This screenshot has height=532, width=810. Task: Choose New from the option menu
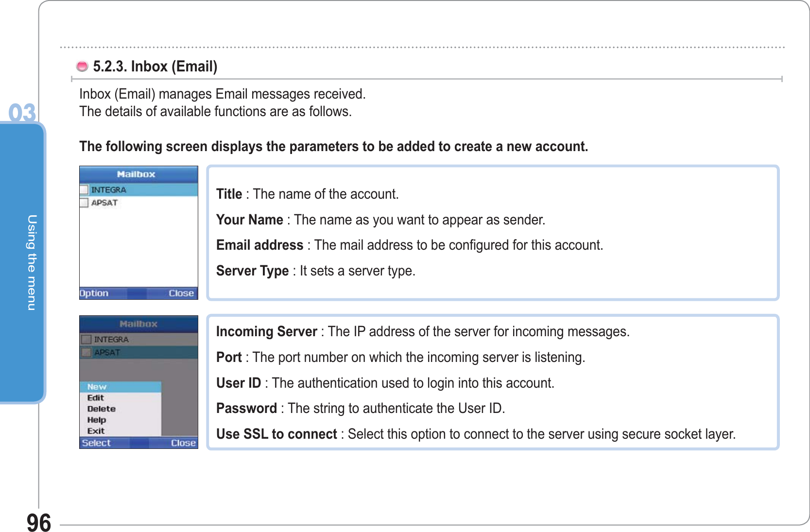121,387
